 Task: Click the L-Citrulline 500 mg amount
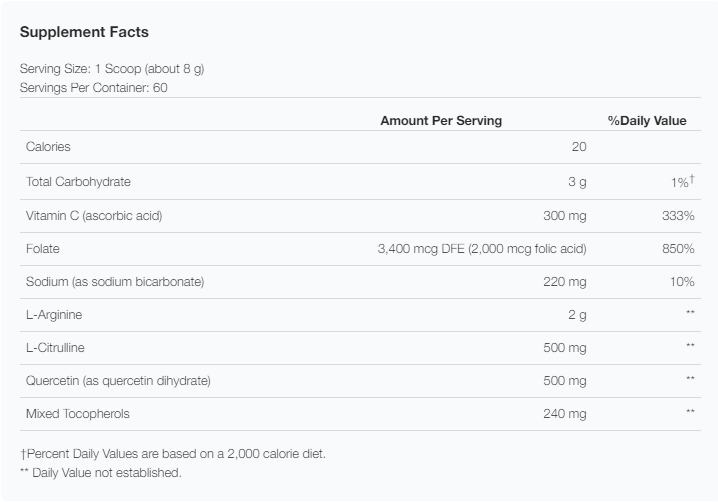pyautogui.click(x=565, y=348)
